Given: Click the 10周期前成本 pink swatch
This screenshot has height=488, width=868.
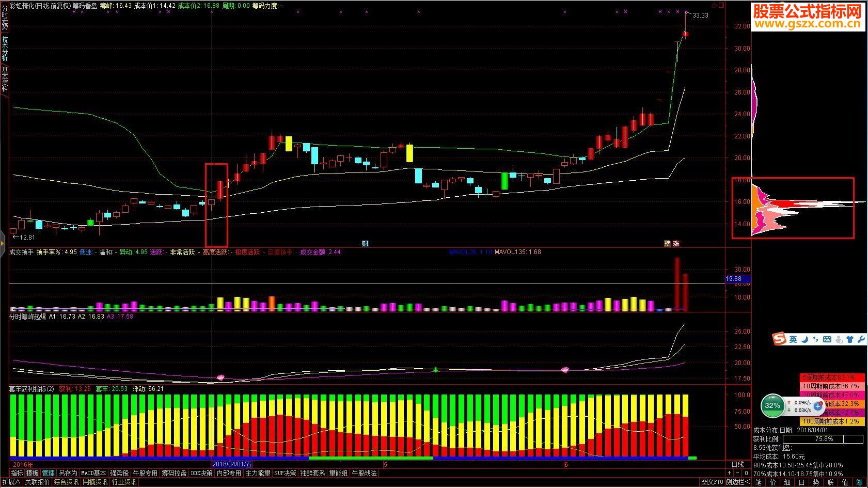Looking at the screenshot, I should (x=832, y=386).
